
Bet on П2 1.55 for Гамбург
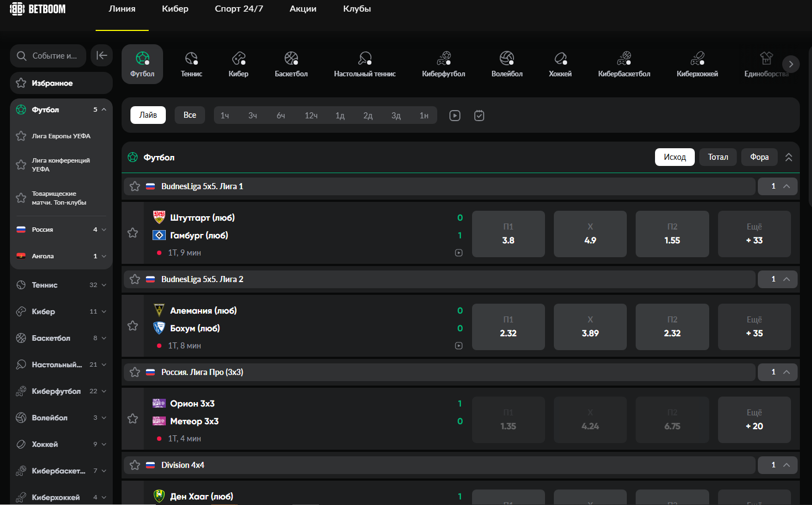[672, 234]
